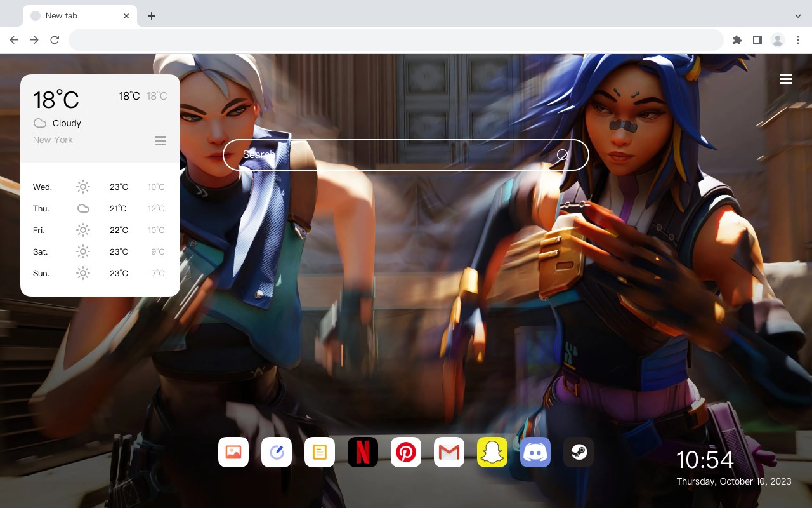
Task: Select the New tab tab
Action: (80, 16)
